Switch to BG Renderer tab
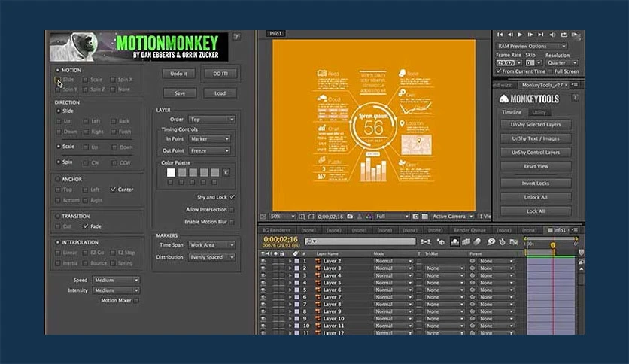The height and width of the screenshot is (364, 629). [x=276, y=230]
